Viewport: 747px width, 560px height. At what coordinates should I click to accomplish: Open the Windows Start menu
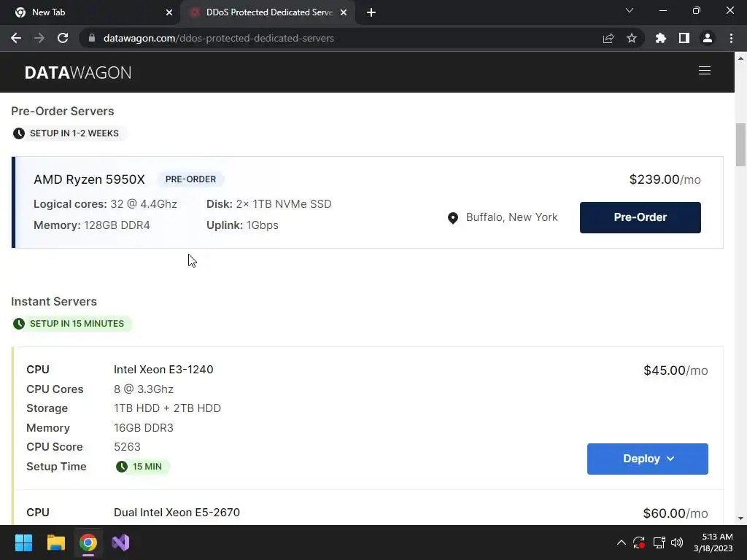[x=23, y=542]
